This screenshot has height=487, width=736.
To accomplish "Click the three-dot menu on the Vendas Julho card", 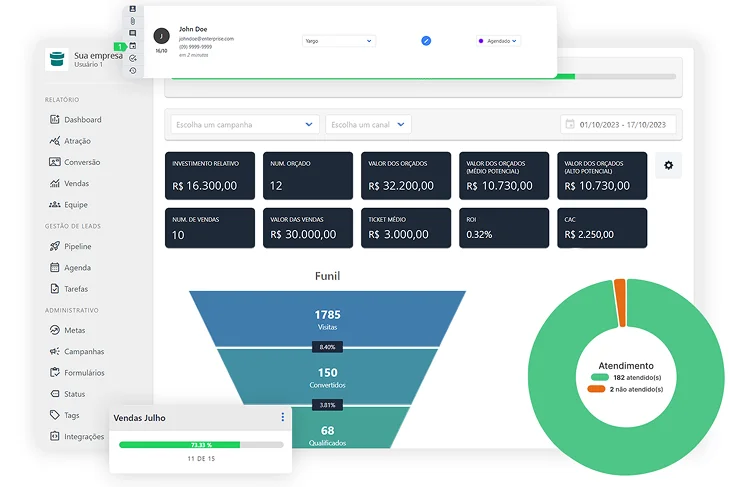I will [282, 417].
